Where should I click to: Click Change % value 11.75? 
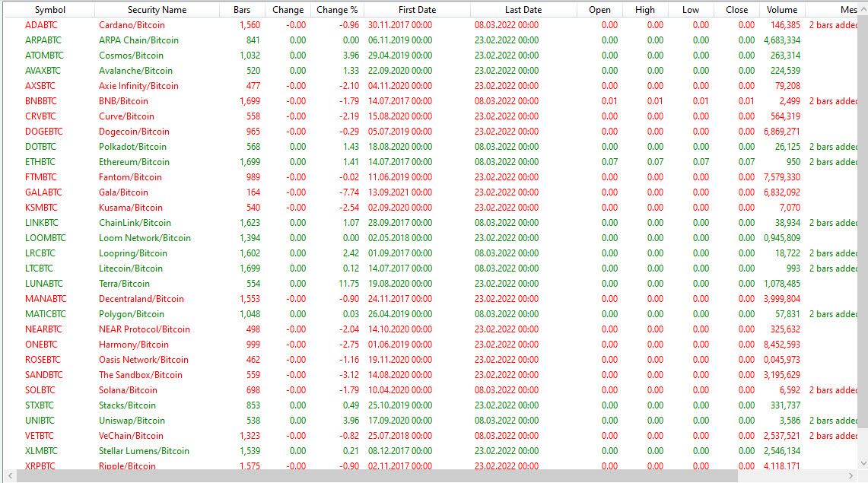[348, 284]
